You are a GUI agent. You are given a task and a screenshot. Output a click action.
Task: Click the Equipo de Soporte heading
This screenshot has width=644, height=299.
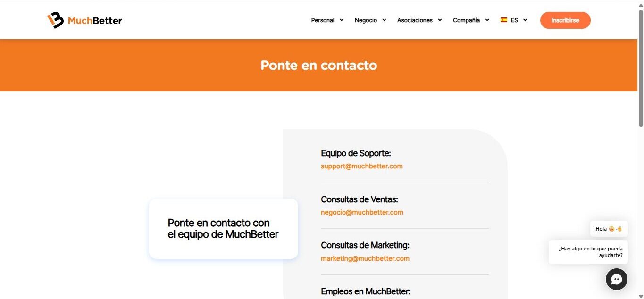point(356,153)
